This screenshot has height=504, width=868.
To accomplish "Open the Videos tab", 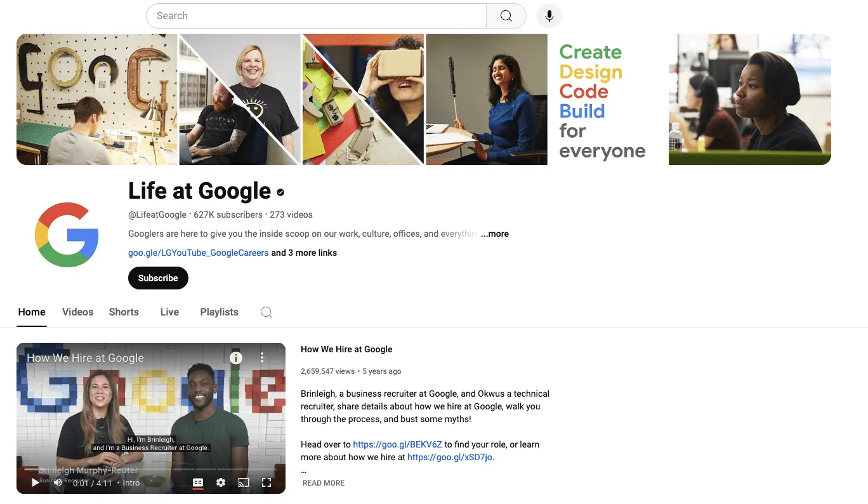I will click(77, 312).
